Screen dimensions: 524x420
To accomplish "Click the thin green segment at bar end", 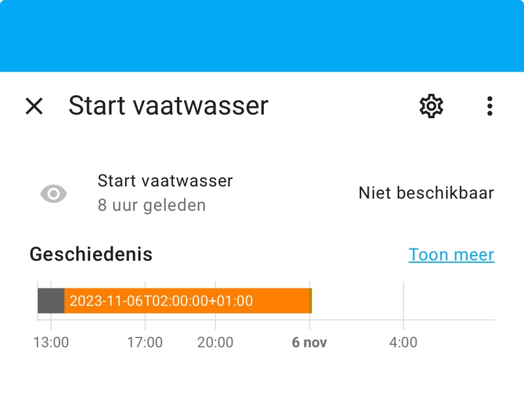I will 310,301.
